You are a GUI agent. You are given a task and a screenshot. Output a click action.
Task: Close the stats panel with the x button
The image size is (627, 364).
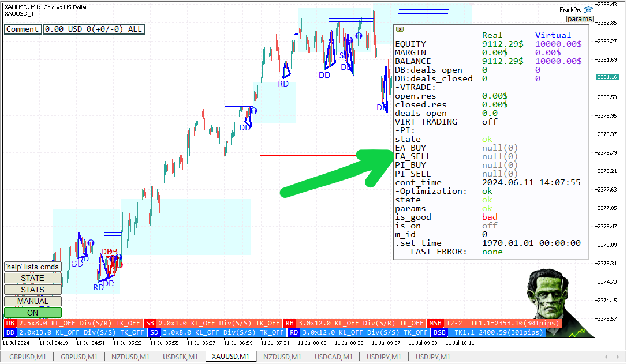(400, 29)
